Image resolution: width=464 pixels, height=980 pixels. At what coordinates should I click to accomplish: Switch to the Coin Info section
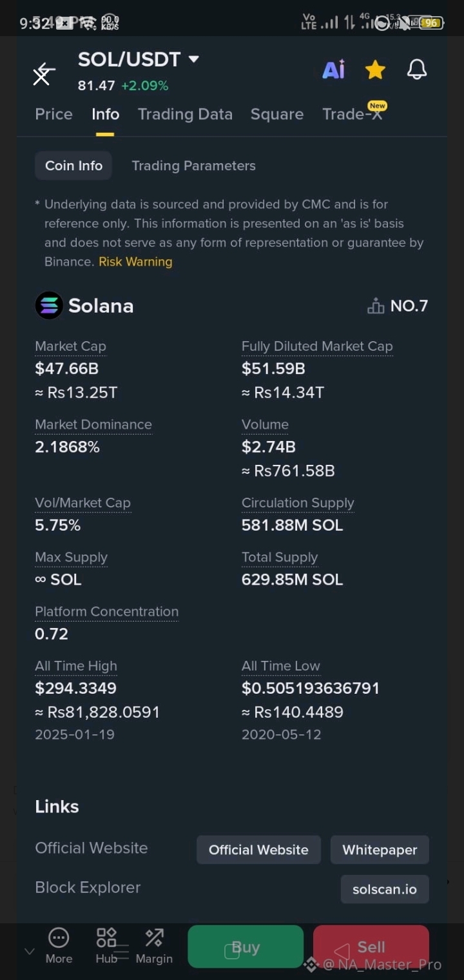coord(73,166)
